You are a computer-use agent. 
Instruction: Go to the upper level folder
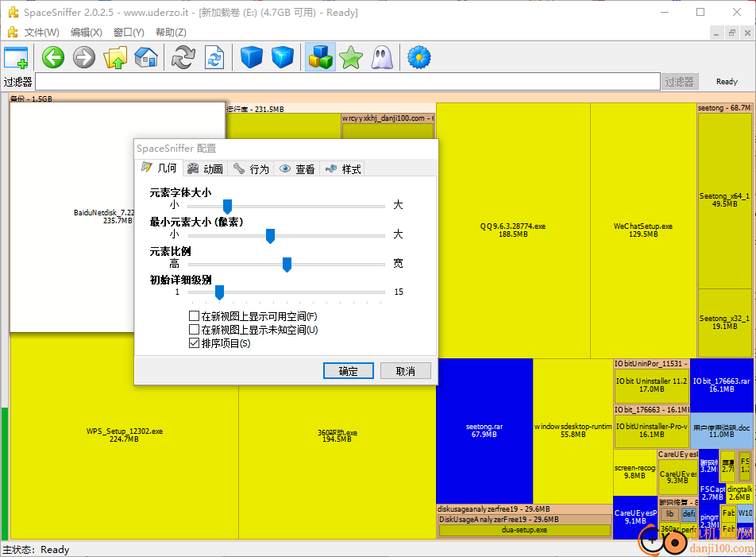point(115,57)
